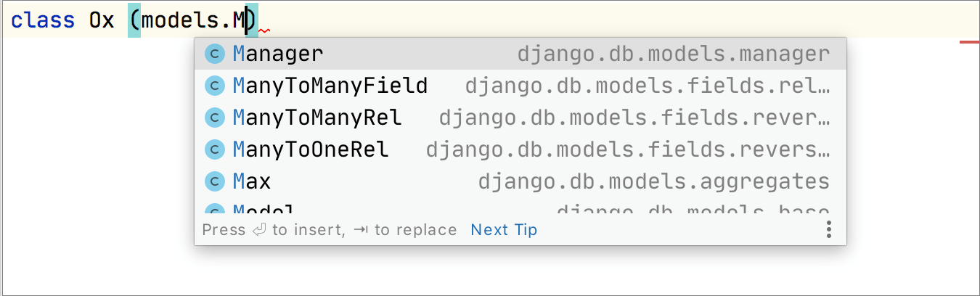This screenshot has width=980, height=296.
Task: Click the django.db.models.aggregates module path
Action: 653,181
